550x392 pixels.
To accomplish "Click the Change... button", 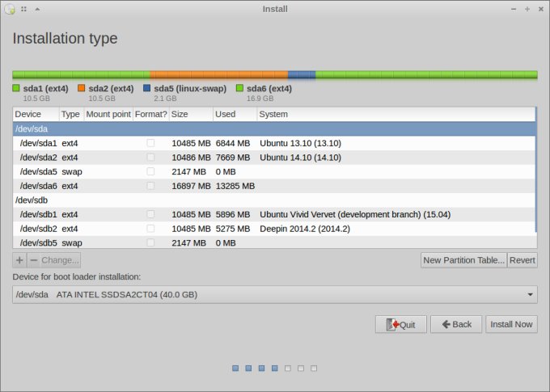I will click(x=60, y=260).
